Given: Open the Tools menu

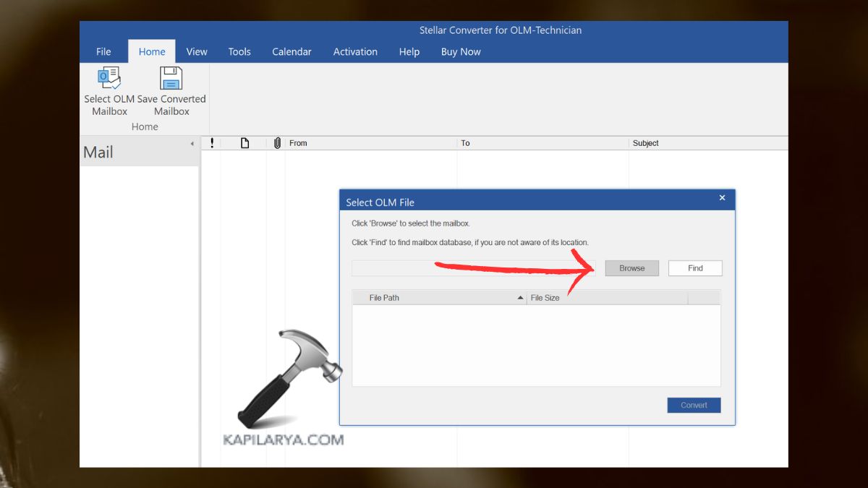Looking at the screenshot, I should point(239,51).
